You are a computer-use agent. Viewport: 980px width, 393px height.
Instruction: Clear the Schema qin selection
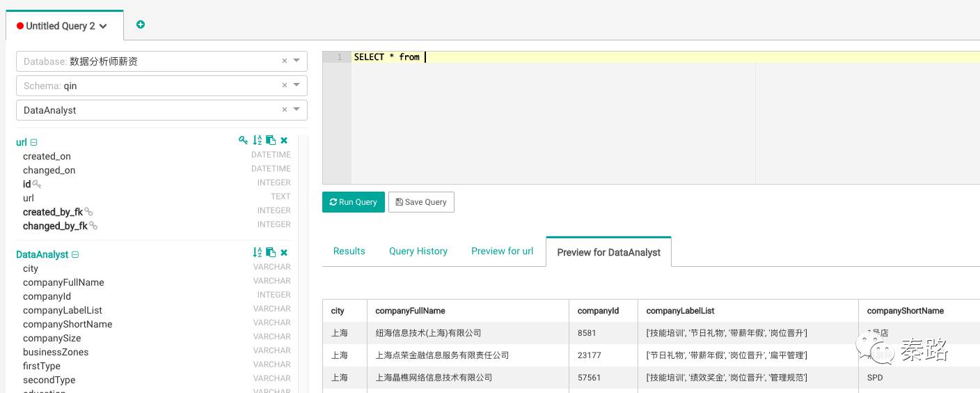coord(284,86)
